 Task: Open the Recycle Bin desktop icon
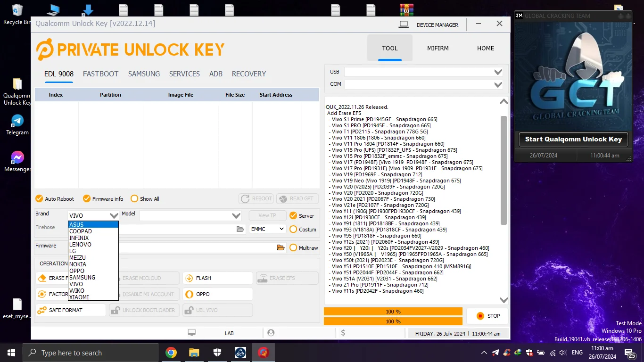point(17,15)
